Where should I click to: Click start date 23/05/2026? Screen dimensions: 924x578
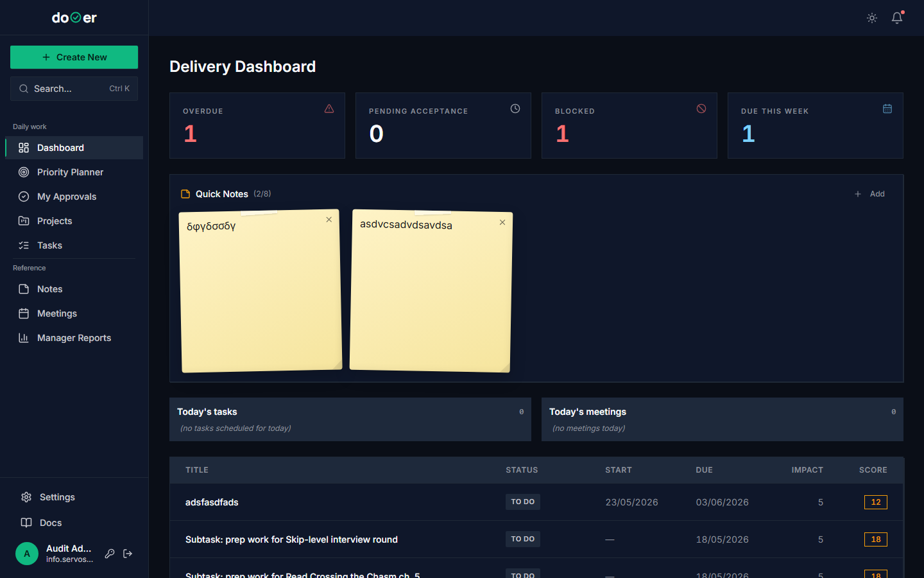point(631,502)
